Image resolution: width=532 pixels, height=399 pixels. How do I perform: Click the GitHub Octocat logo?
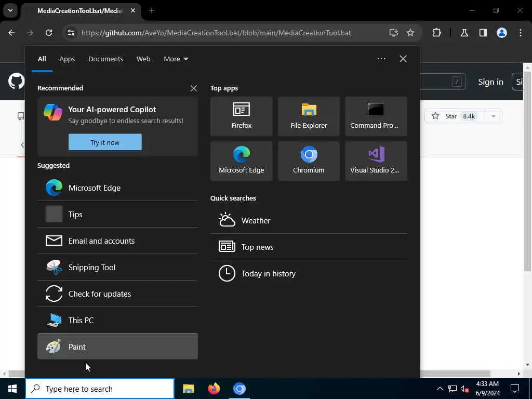[16, 82]
